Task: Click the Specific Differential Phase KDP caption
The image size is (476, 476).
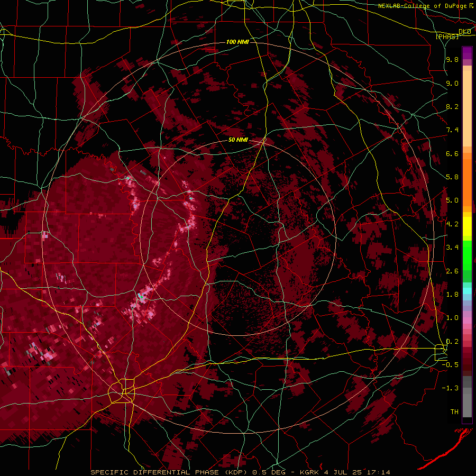Action: (x=240, y=472)
